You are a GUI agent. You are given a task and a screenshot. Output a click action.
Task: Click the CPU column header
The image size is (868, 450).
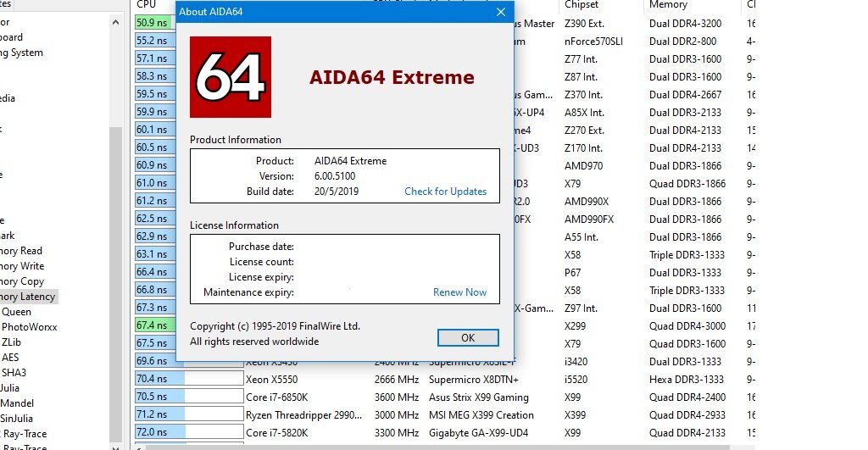(x=147, y=5)
